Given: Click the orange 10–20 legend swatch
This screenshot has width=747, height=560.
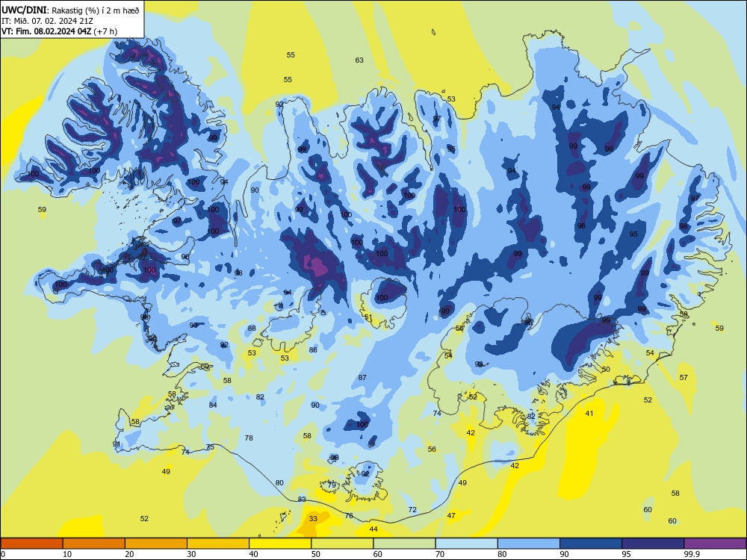Looking at the screenshot, I should tap(94, 544).
